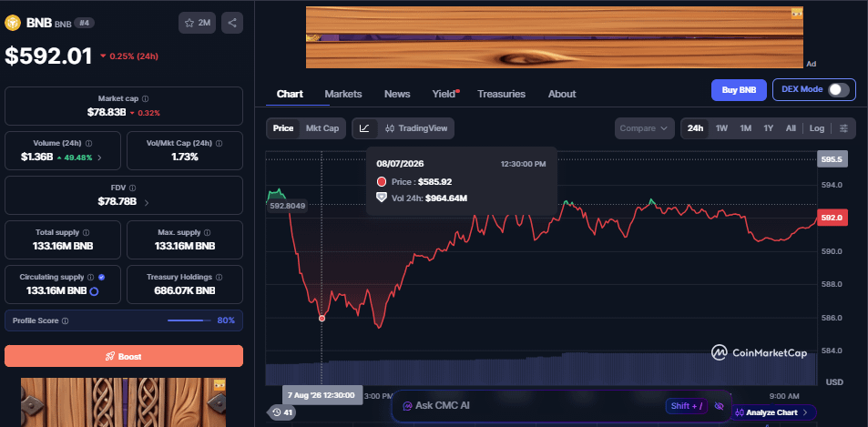This screenshot has width=868, height=427.
Task: Click the Profile Score progress bar
Action: [x=189, y=320]
